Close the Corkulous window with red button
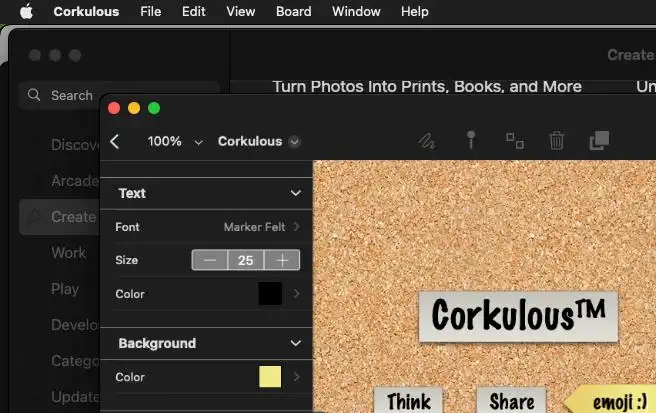This screenshot has height=413, width=656. pos(114,108)
